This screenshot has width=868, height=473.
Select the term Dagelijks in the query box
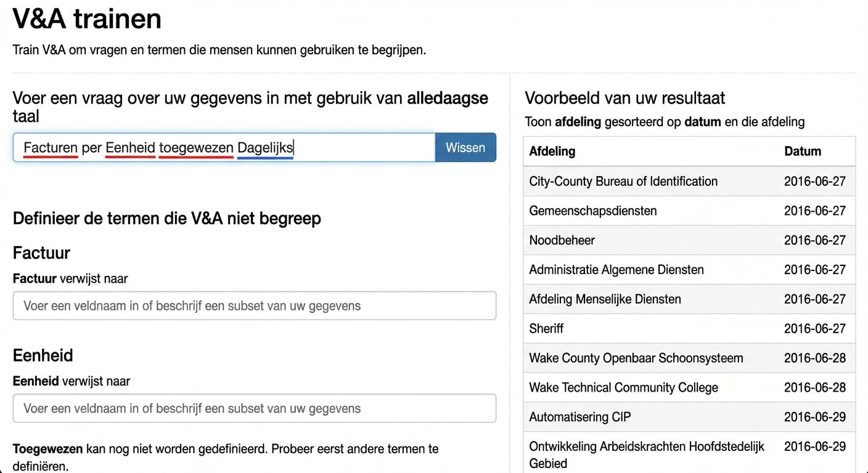click(264, 147)
